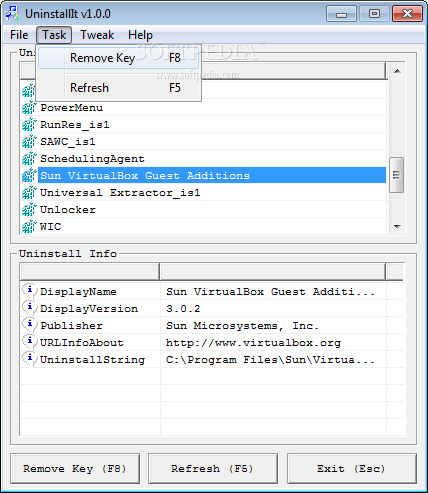Click the first Uninstall Info column header
Screen dimensions: 428x493
pyautogui.click(x=90, y=271)
